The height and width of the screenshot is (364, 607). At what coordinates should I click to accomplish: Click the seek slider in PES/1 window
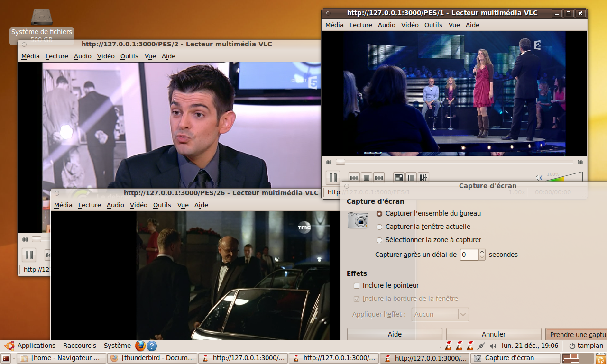(x=454, y=162)
